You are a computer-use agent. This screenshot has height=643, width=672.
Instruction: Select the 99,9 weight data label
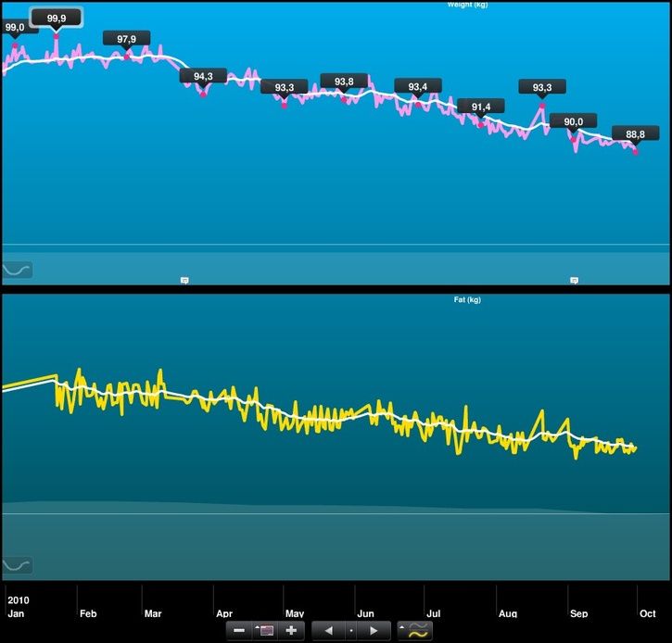[x=56, y=18]
